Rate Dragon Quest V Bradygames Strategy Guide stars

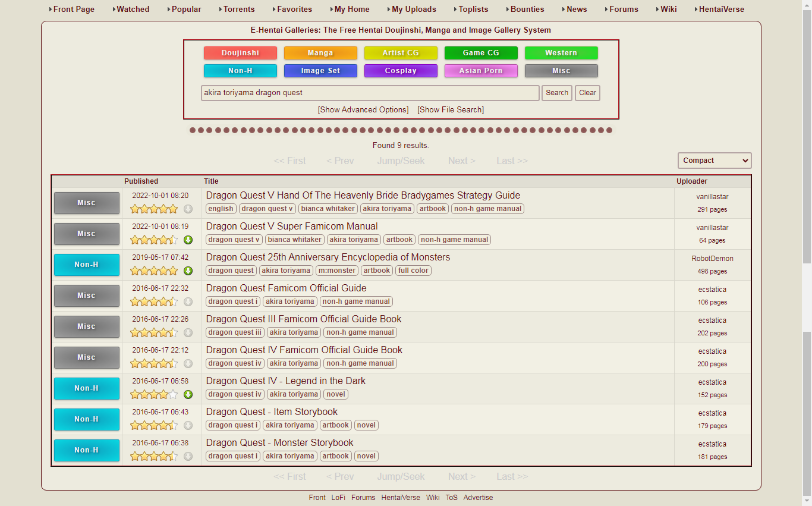[154, 209]
